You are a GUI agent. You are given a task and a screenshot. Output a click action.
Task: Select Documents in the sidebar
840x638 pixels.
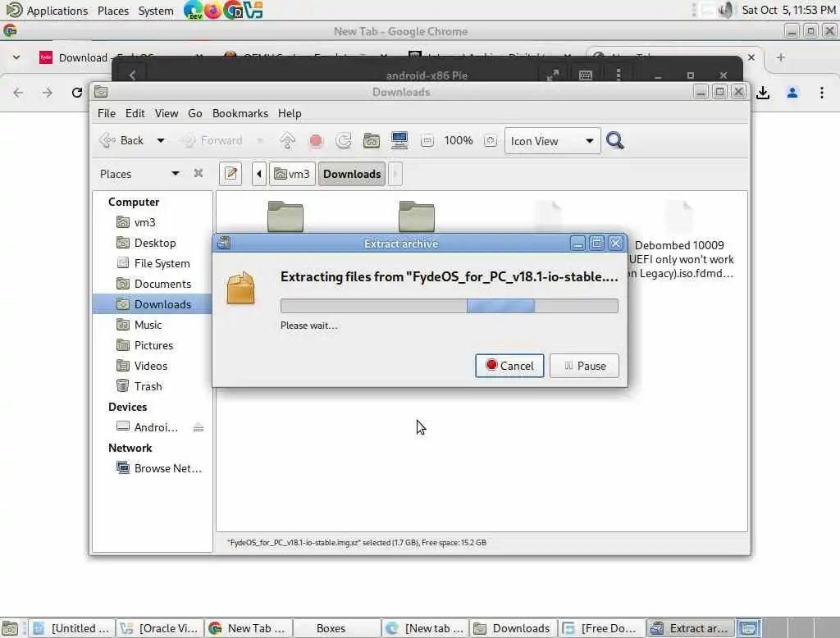153,284
